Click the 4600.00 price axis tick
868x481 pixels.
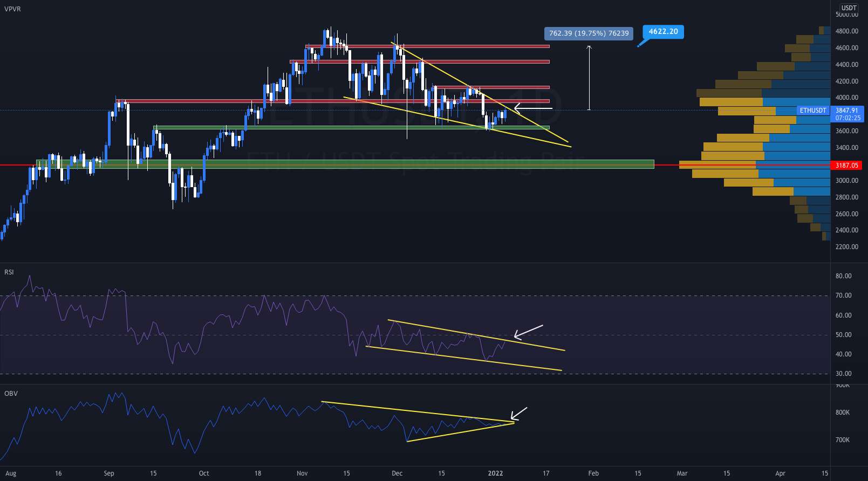pos(846,48)
